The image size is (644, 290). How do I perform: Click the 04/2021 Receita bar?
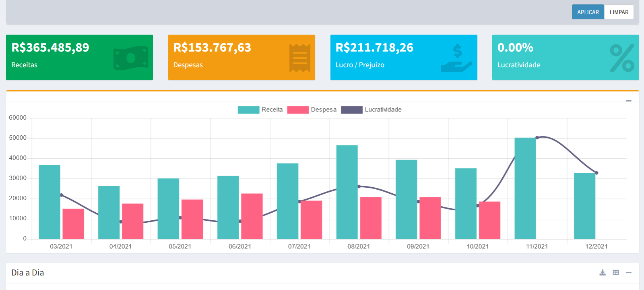pos(109,213)
